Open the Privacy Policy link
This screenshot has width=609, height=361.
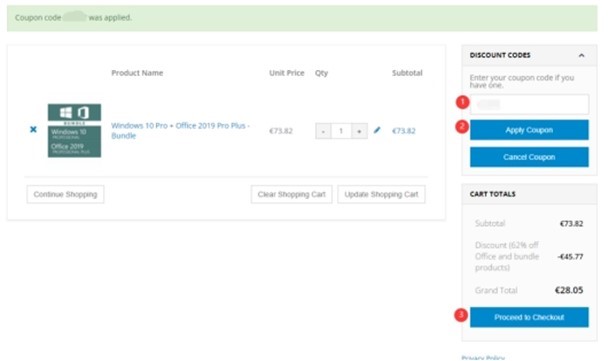pos(483,358)
